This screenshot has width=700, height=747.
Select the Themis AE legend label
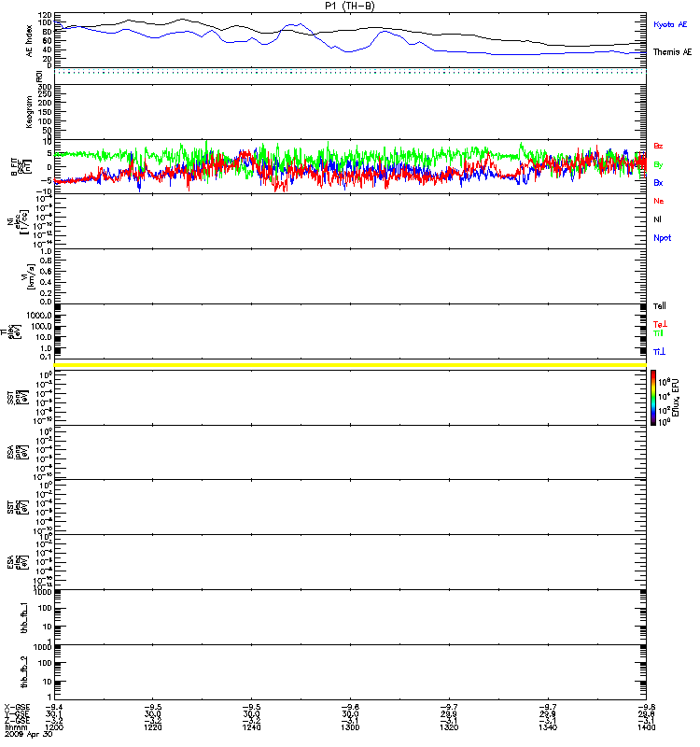[672, 52]
